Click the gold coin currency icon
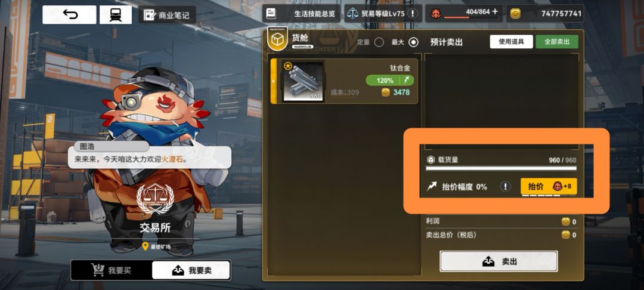 point(515,14)
